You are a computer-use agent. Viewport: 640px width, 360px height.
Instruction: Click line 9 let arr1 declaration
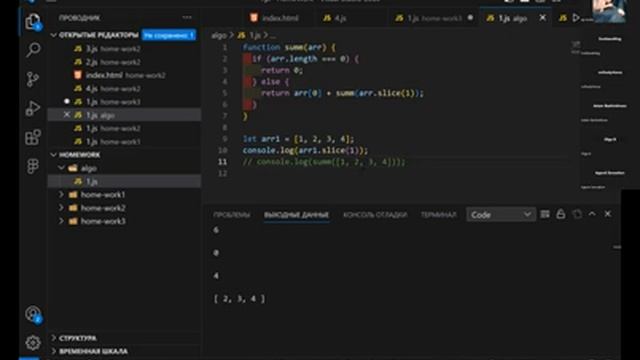(298, 139)
